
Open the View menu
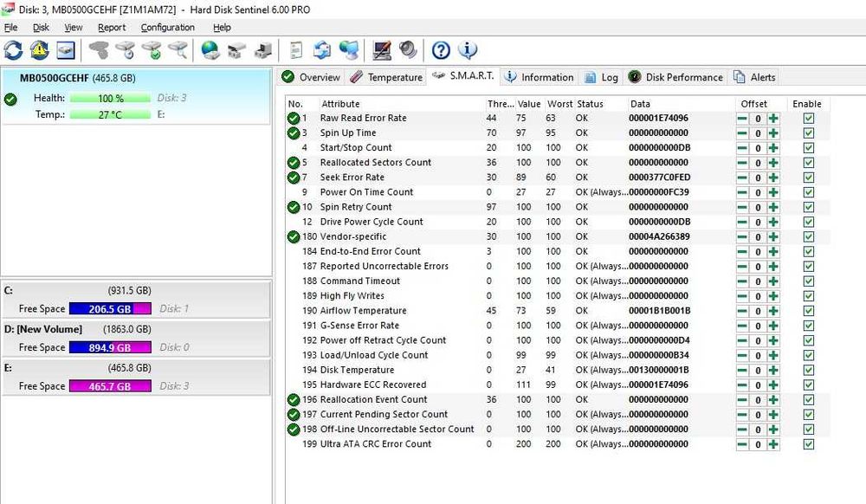(x=73, y=27)
